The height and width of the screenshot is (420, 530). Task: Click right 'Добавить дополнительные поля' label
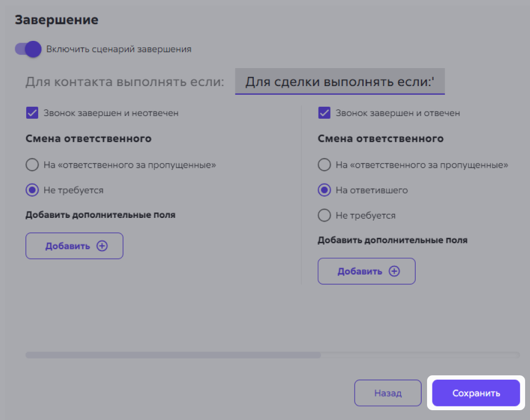click(x=392, y=240)
